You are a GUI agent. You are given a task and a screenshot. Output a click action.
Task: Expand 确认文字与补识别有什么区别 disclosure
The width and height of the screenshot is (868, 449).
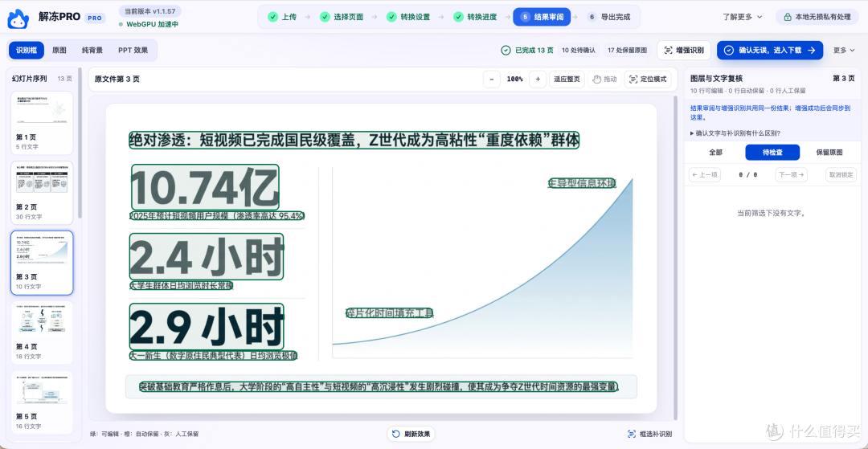pyautogui.click(x=735, y=133)
